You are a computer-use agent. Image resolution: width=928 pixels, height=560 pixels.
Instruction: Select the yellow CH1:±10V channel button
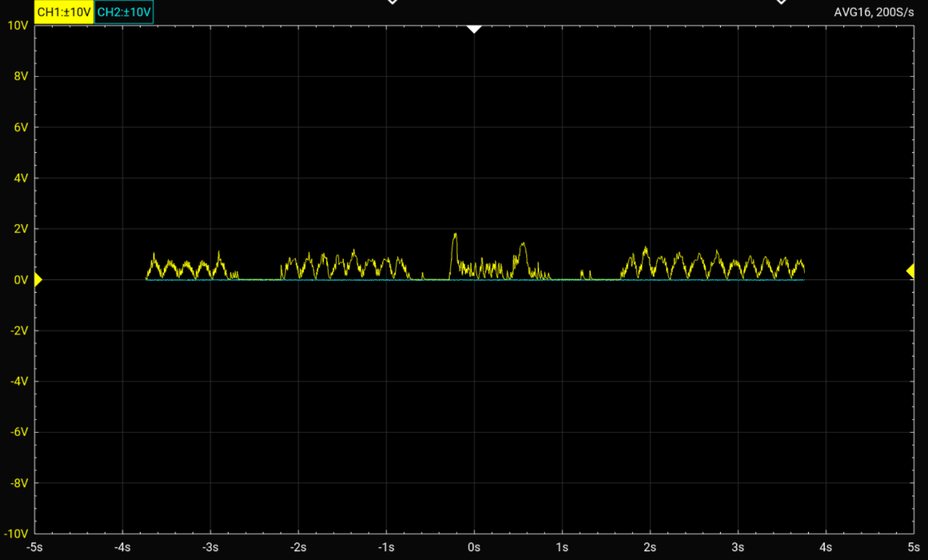(x=64, y=12)
